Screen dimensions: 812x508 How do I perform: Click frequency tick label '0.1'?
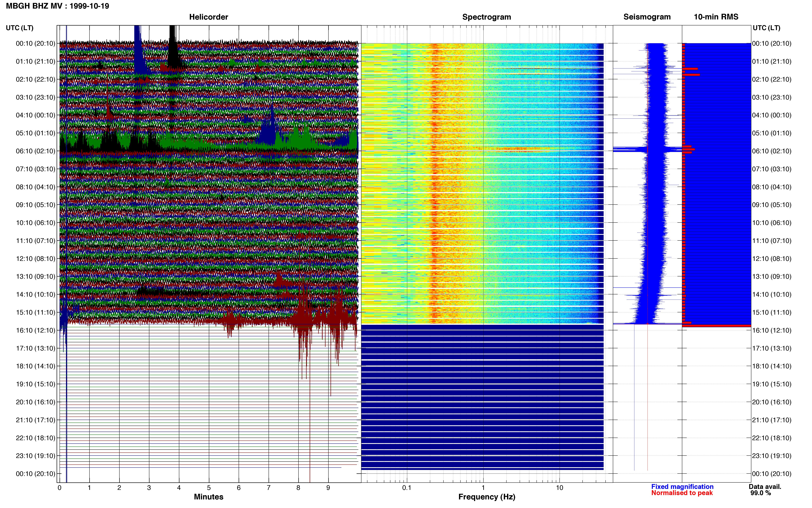pyautogui.click(x=407, y=488)
